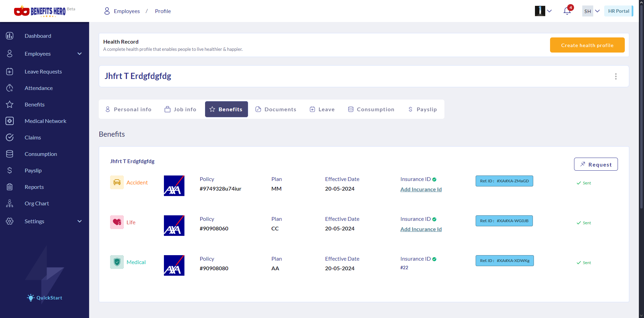Open Medical Network from sidebar icon

coord(10,121)
